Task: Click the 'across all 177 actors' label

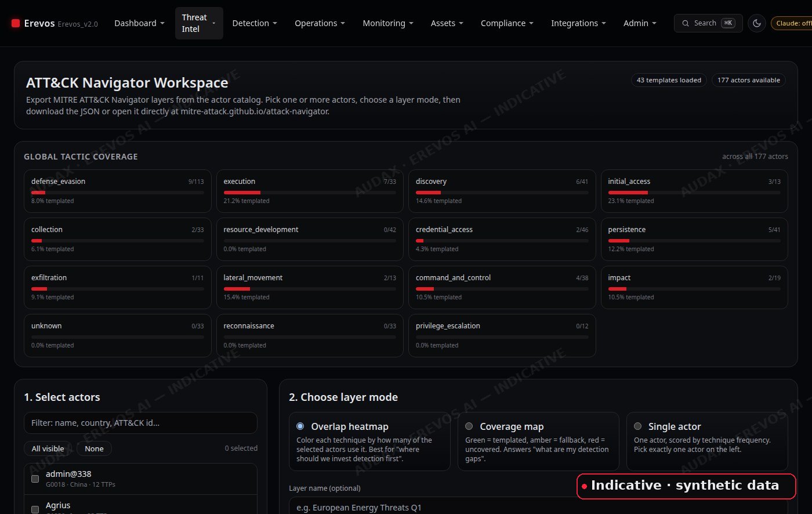Action: point(755,157)
